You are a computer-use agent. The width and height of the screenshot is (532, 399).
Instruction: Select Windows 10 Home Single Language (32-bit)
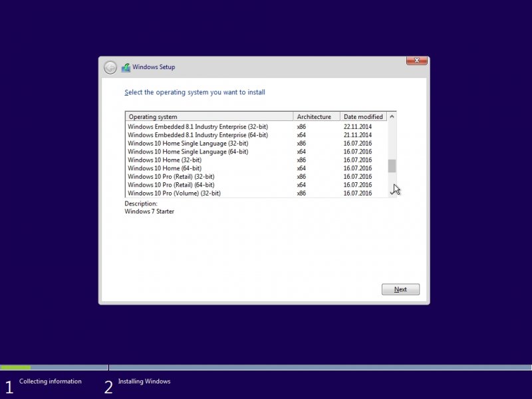tap(257, 143)
